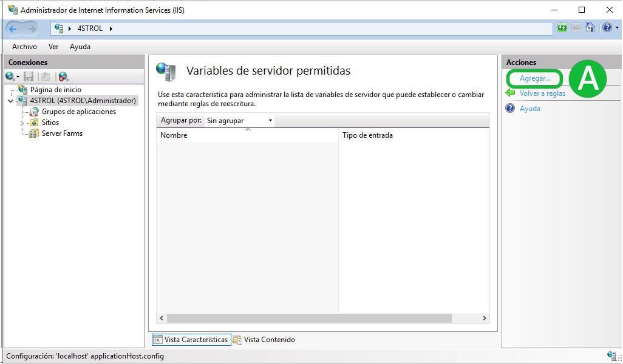Click Ayuda link in Acciones panel
This screenshot has height=364, width=623.
530,109
